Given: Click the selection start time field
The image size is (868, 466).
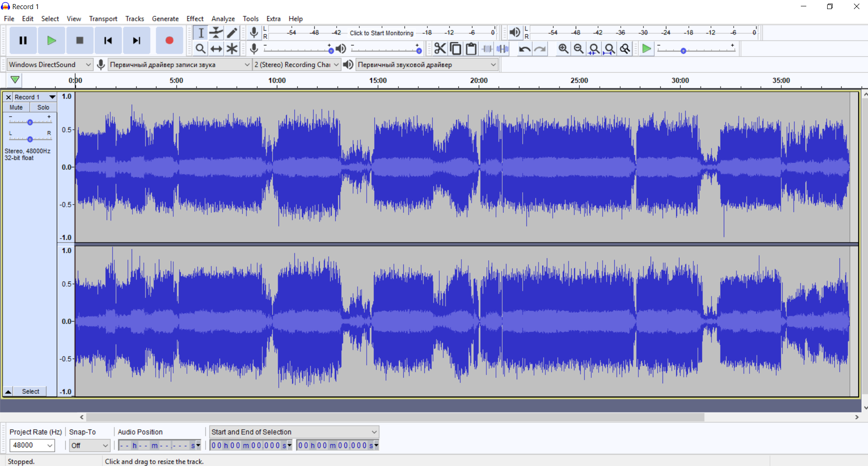Looking at the screenshot, I should 251,446.
